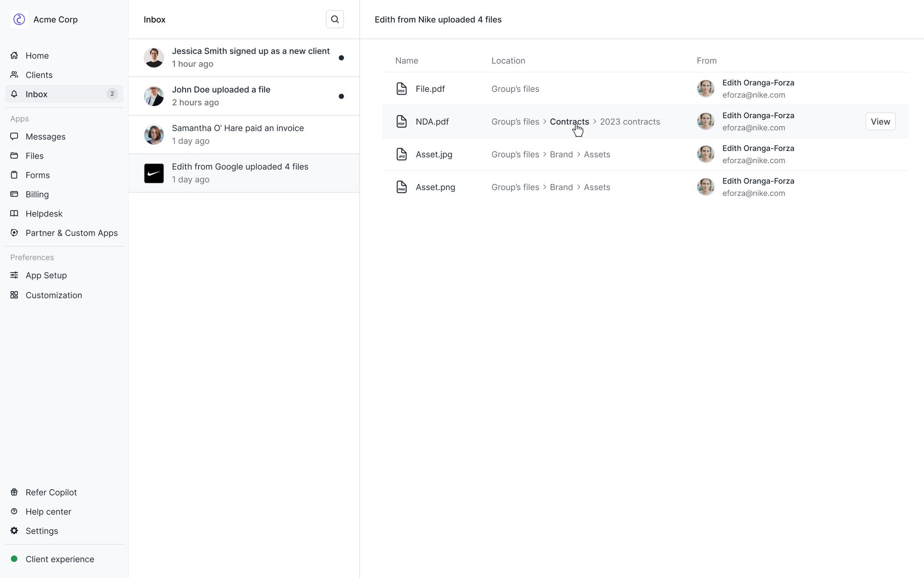This screenshot has height=578, width=924.
Task: Open the Contracts folder breadcrumb link
Action: (569, 122)
